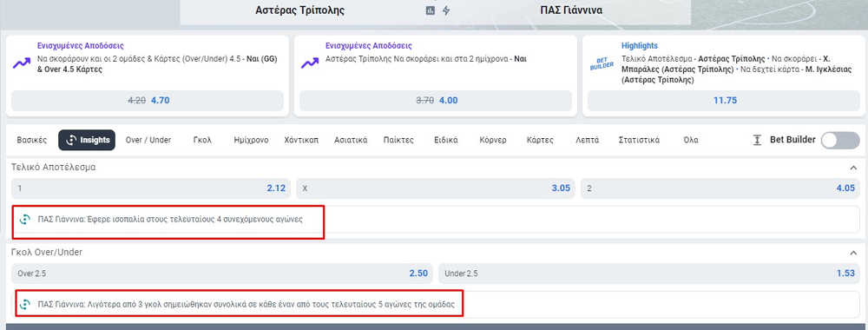Open the match statistics bar-chart icon
This screenshot has width=868, height=330.
431,10
